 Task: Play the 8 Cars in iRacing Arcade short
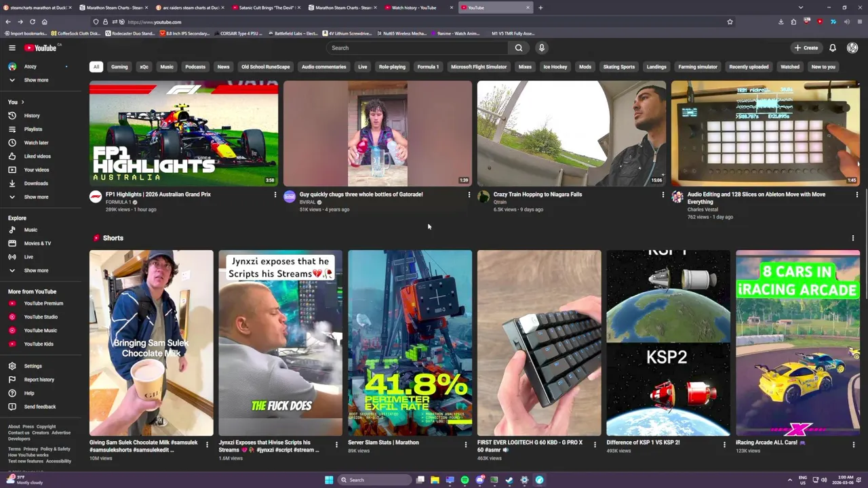797,343
